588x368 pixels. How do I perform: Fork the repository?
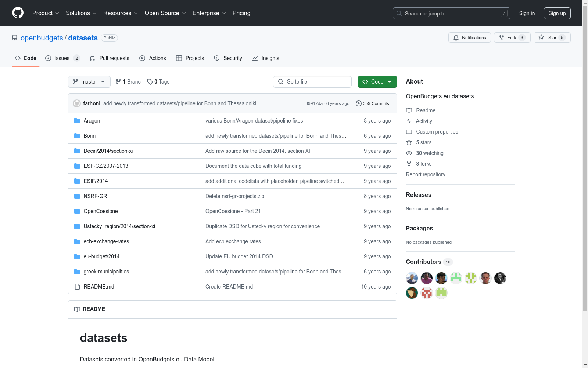click(512, 38)
